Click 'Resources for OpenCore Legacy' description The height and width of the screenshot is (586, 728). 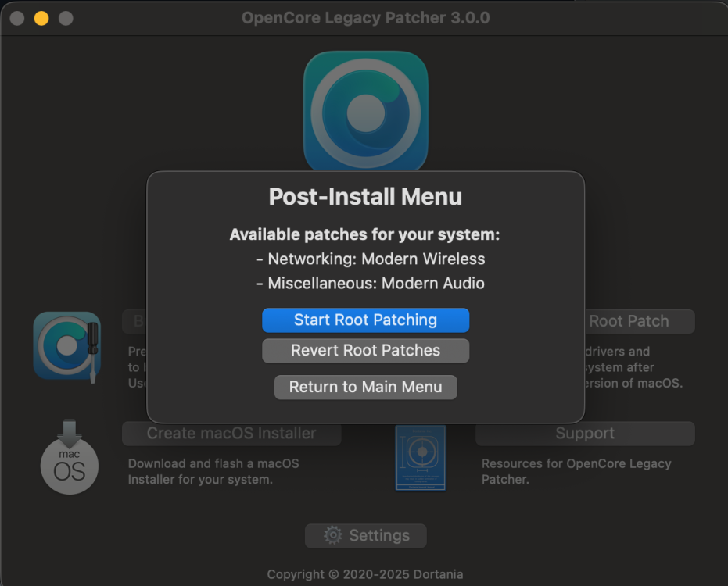coord(576,463)
